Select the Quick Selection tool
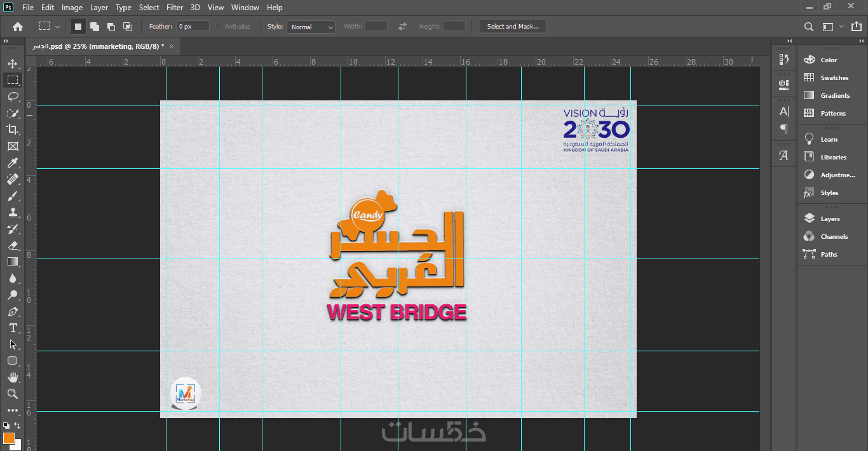The width and height of the screenshot is (868, 451). tap(13, 113)
